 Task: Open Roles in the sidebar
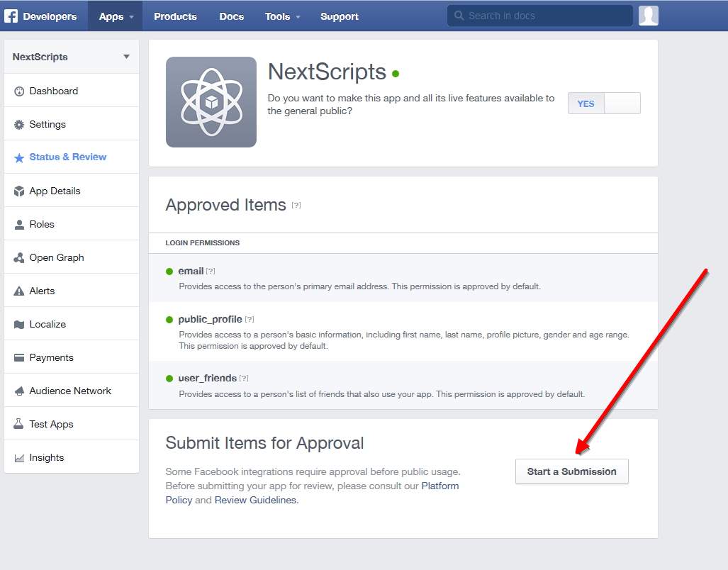72,224
